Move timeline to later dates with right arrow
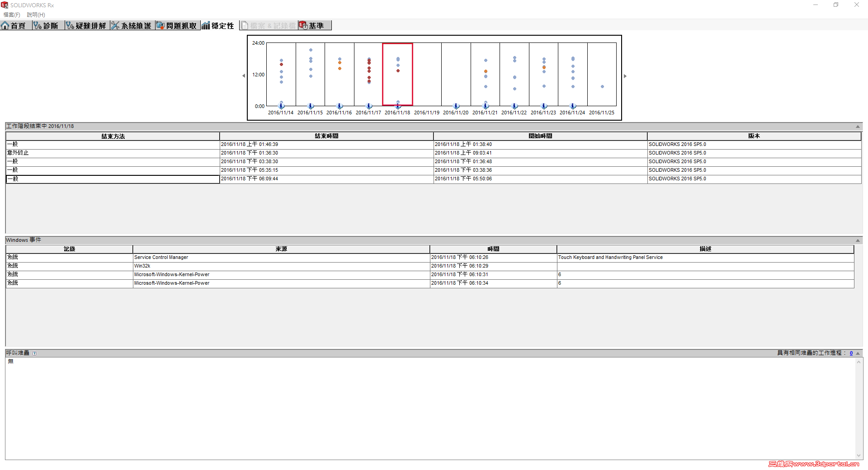Image resolution: width=868 pixels, height=470 pixels. (625, 76)
